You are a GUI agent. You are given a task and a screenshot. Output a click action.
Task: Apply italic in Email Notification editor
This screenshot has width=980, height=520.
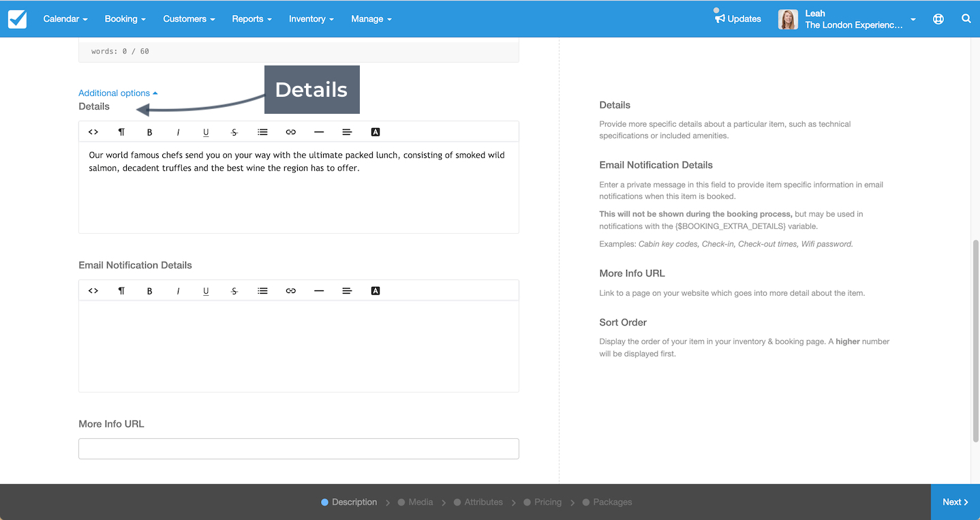[x=178, y=291]
